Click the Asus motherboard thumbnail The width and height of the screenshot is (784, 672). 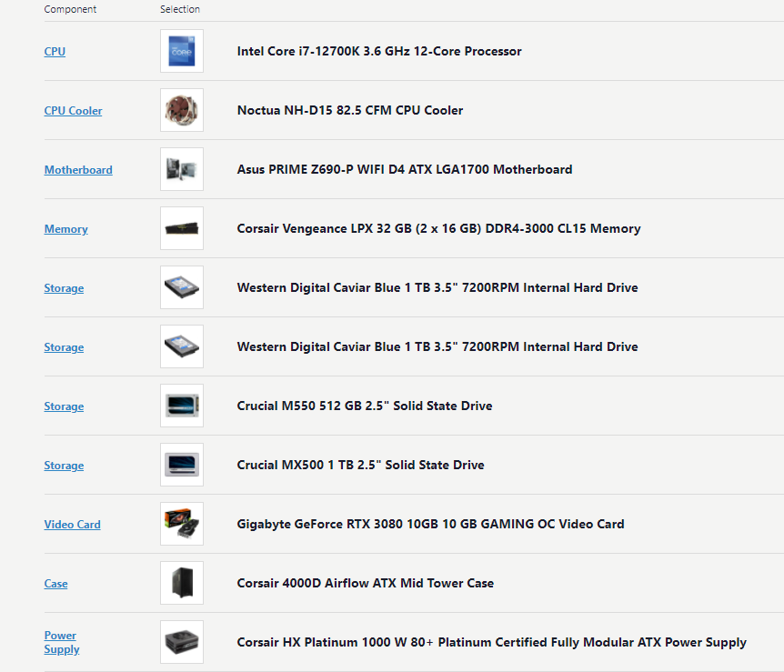181,169
